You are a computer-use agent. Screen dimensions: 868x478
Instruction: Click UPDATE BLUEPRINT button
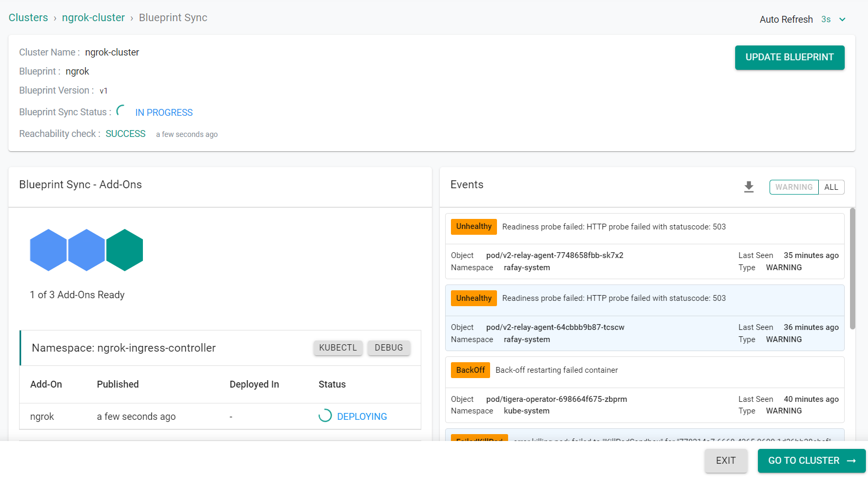coord(790,57)
